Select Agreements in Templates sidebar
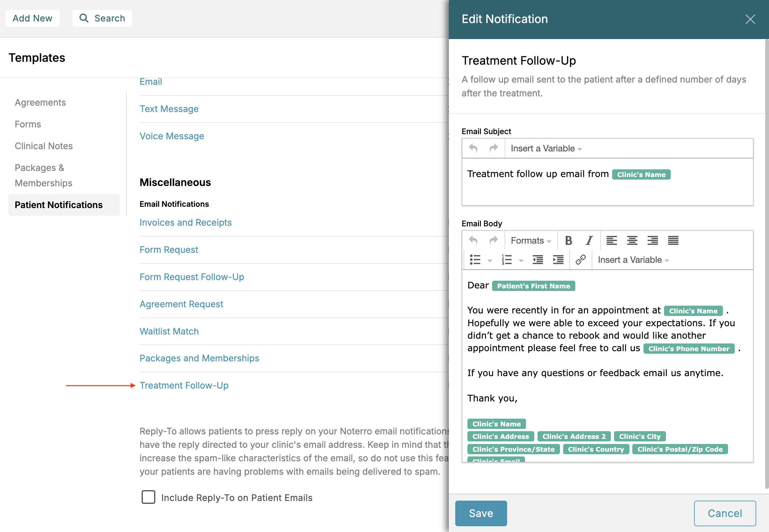The image size is (769, 532). (x=40, y=102)
